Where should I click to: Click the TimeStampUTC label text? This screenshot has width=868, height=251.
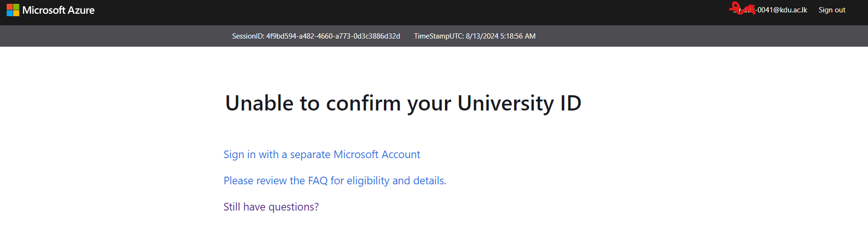coord(439,36)
